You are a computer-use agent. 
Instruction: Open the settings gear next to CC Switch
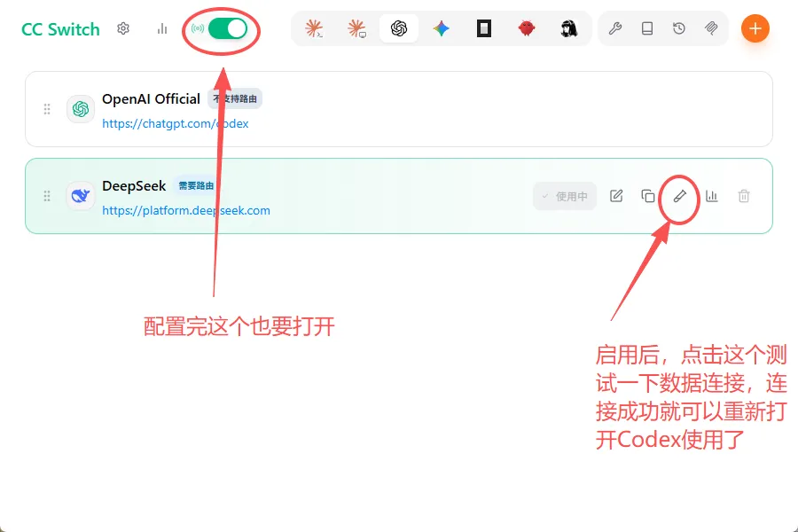[123, 28]
